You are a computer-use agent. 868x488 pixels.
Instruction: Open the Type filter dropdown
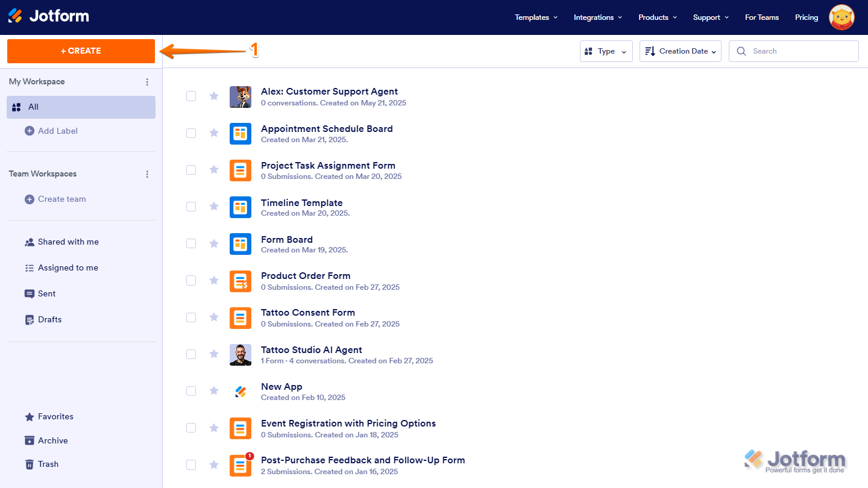click(606, 51)
